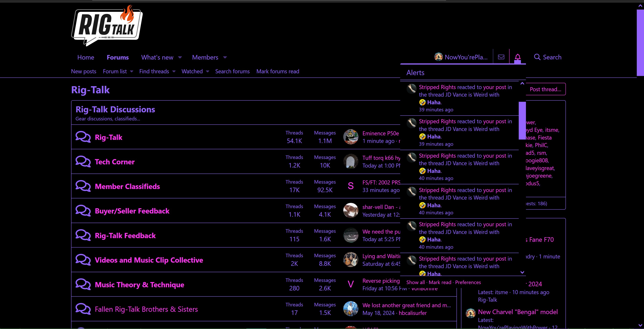Click Show all alerts link
This screenshot has width=644, height=329.
click(416, 282)
